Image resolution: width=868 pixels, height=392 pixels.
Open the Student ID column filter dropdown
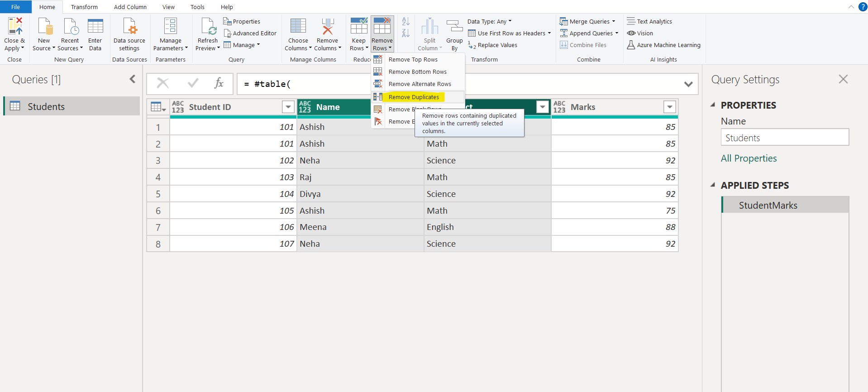pos(288,107)
